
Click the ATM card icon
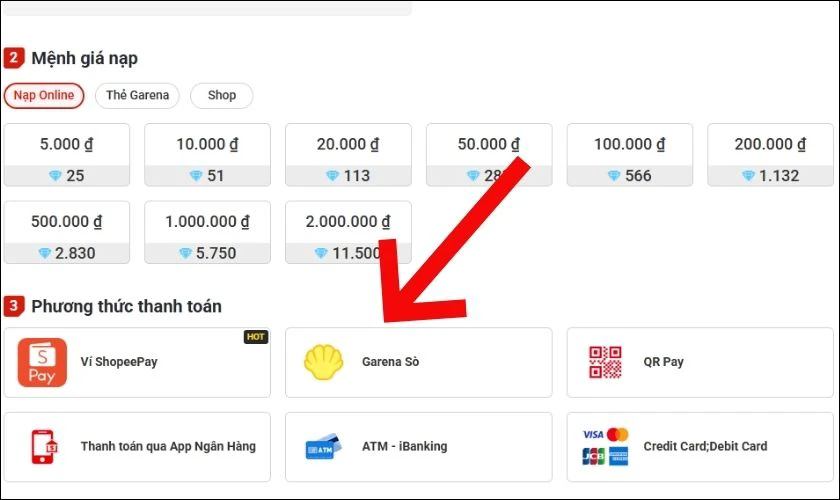(x=323, y=447)
